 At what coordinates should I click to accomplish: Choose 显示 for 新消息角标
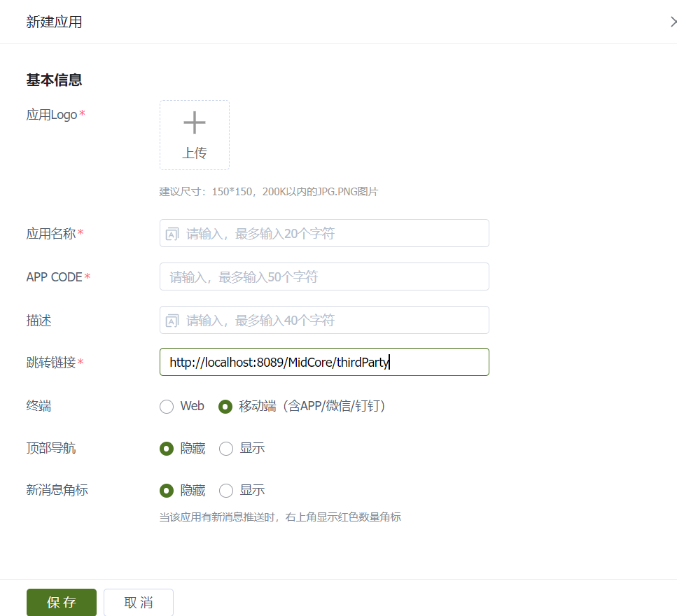click(x=226, y=491)
